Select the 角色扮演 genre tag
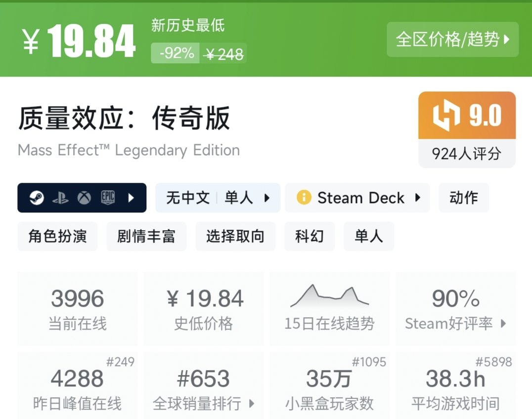Viewport: 532px width, 419px height. pos(57,236)
